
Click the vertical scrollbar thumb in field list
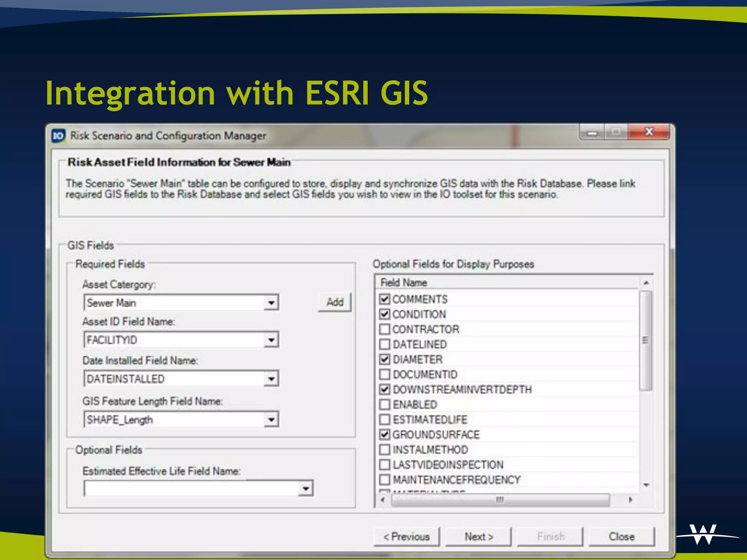[646, 341]
